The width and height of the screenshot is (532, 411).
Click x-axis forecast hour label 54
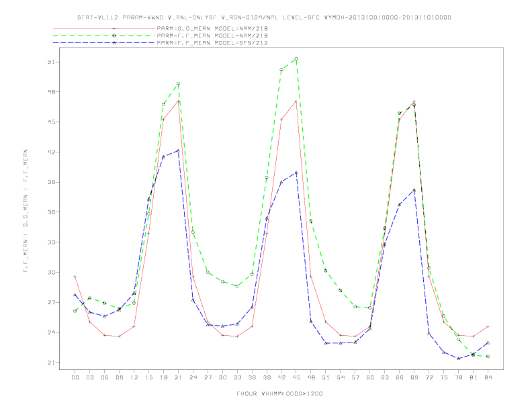point(341,377)
